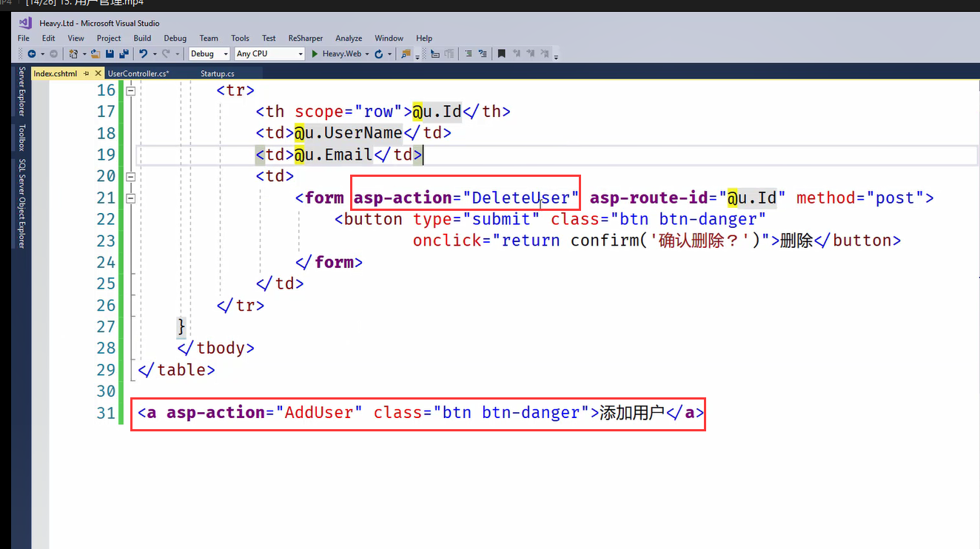This screenshot has width=980, height=549.
Task: Open the Redo history dropdown arrow
Action: (178, 54)
